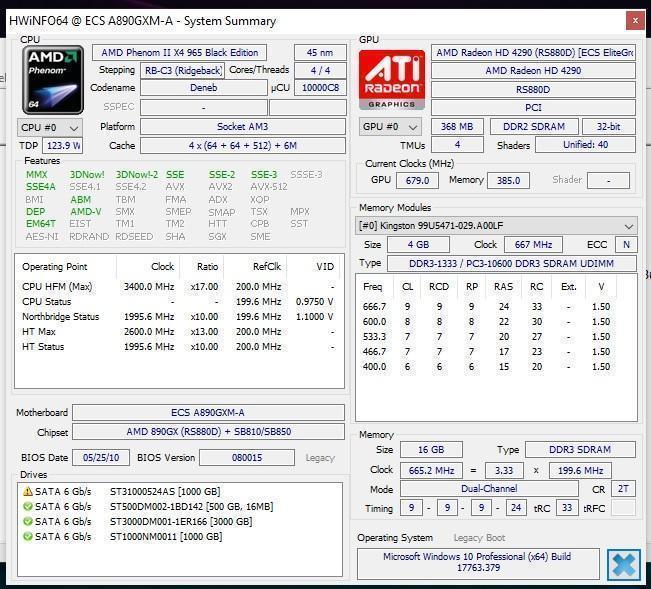This screenshot has width=651, height=589.
Task: Click the warning icon beside ST31000524AS drive
Action: pos(28,491)
